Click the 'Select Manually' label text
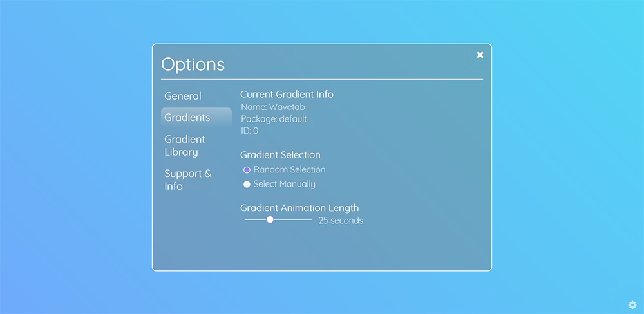Viewport: 644px width, 314px height. [284, 184]
